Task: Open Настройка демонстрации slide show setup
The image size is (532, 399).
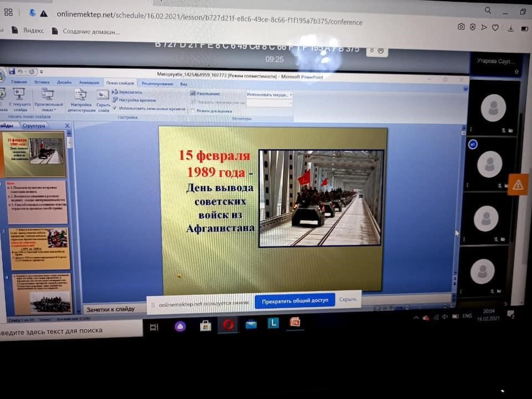Action: coord(81,100)
